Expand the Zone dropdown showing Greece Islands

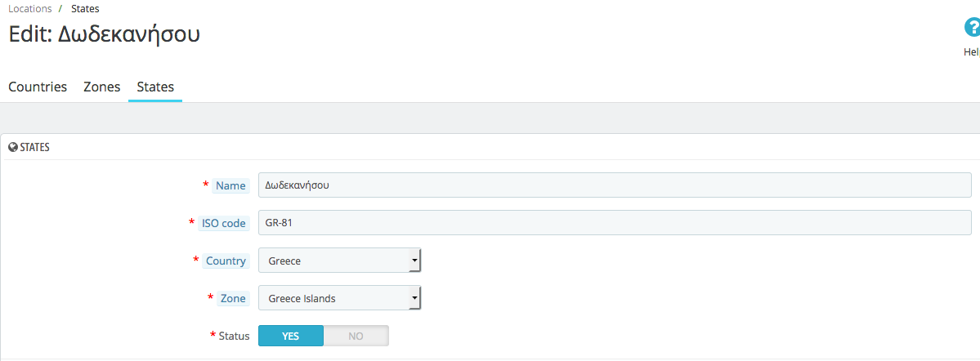339,298
